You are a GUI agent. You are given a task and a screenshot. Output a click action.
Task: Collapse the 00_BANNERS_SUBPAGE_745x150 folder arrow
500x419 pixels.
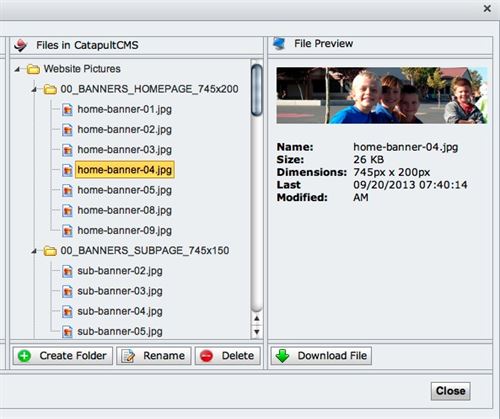[34, 251]
